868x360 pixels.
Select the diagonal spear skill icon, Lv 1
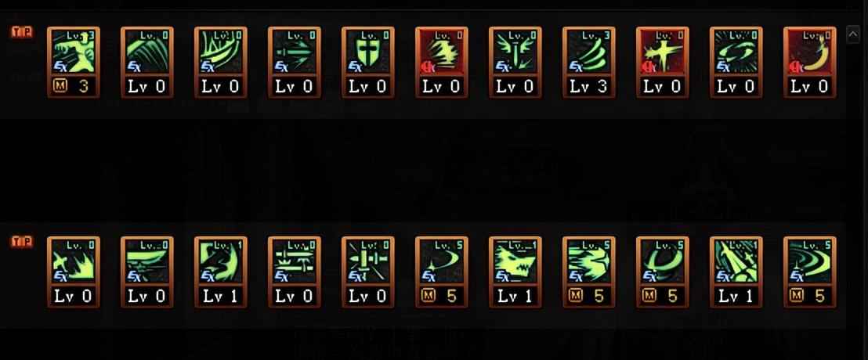click(x=736, y=261)
